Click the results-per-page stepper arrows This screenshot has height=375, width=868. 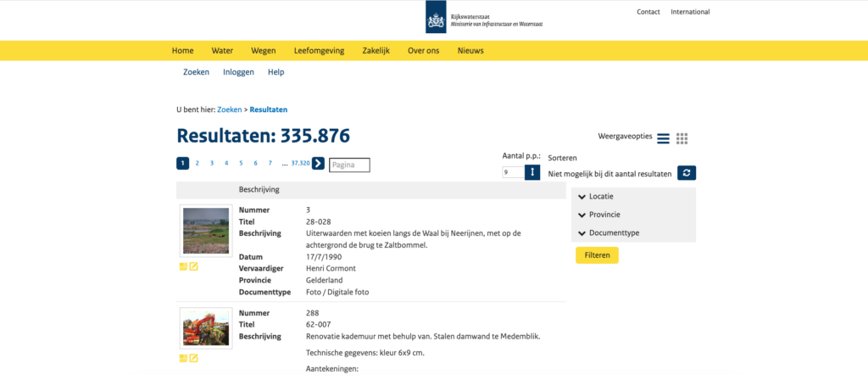(x=532, y=172)
